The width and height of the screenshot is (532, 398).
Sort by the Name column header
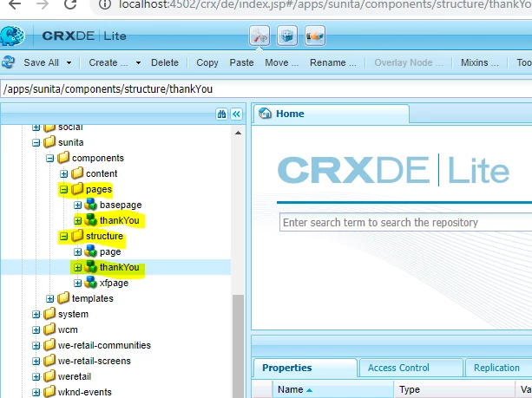(333, 389)
